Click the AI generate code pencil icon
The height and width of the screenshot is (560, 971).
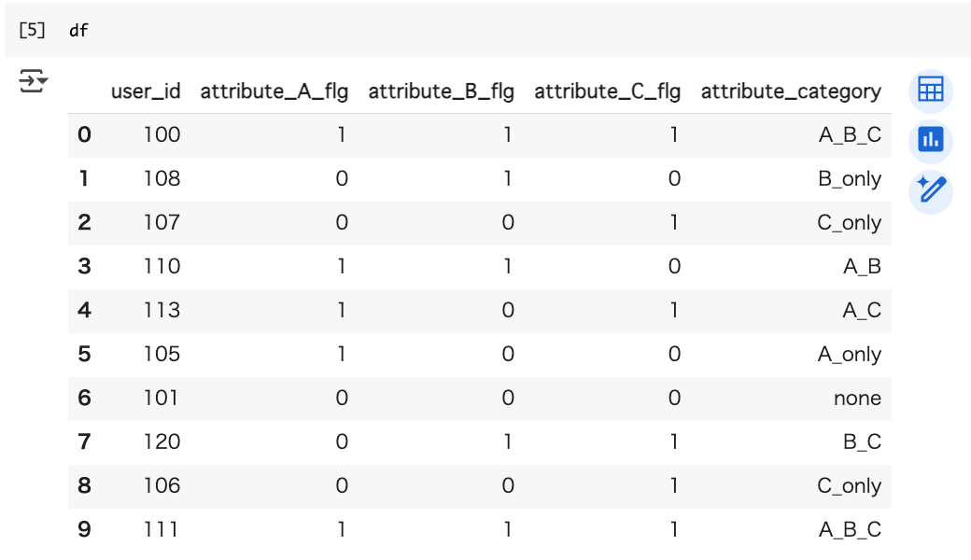click(x=930, y=192)
